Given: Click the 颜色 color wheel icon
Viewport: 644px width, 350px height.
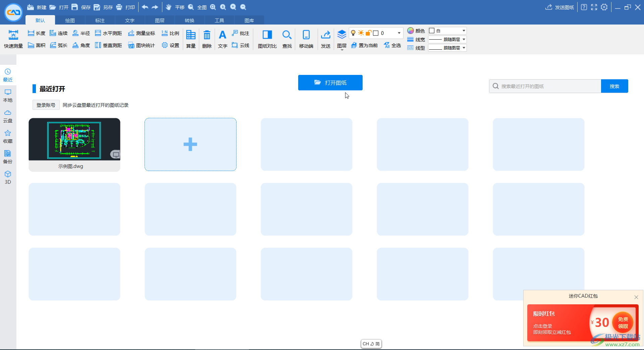Looking at the screenshot, I should coord(411,31).
